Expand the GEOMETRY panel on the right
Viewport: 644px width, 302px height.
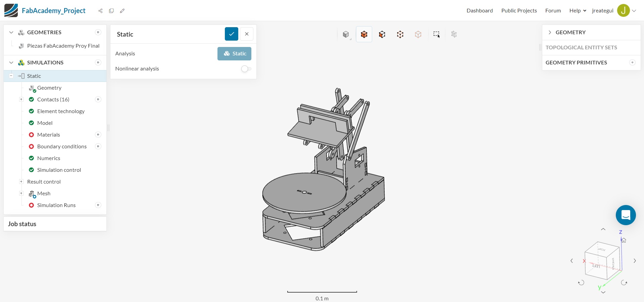[550, 32]
